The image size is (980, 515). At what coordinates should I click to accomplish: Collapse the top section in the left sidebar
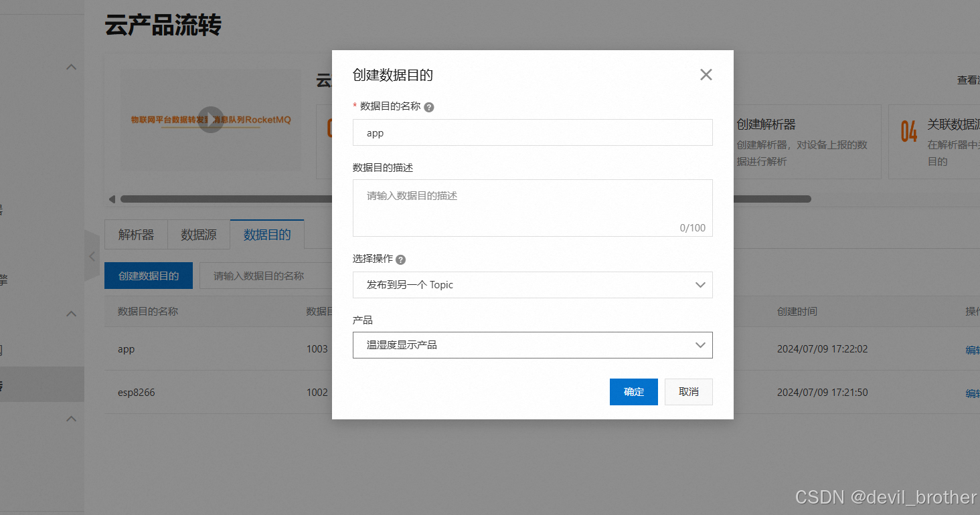click(71, 67)
